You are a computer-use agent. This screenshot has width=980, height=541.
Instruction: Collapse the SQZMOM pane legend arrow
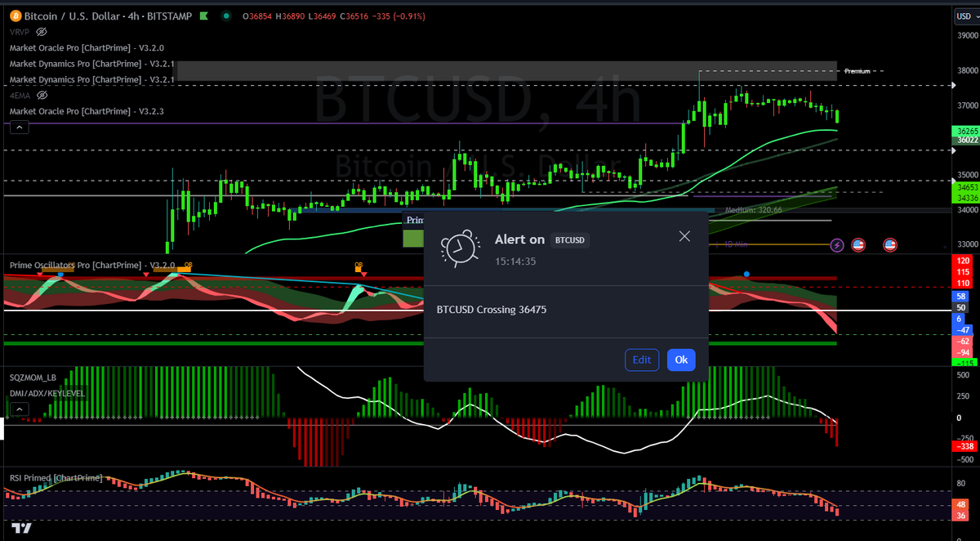[x=19, y=408]
